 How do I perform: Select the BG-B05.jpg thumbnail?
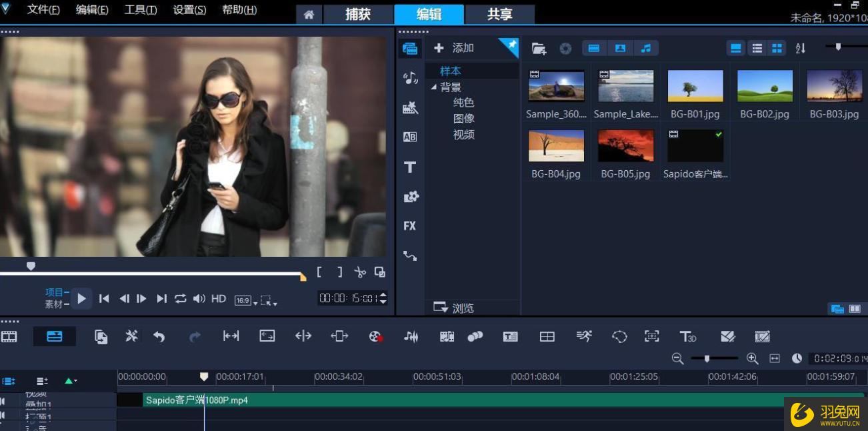(625, 146)
